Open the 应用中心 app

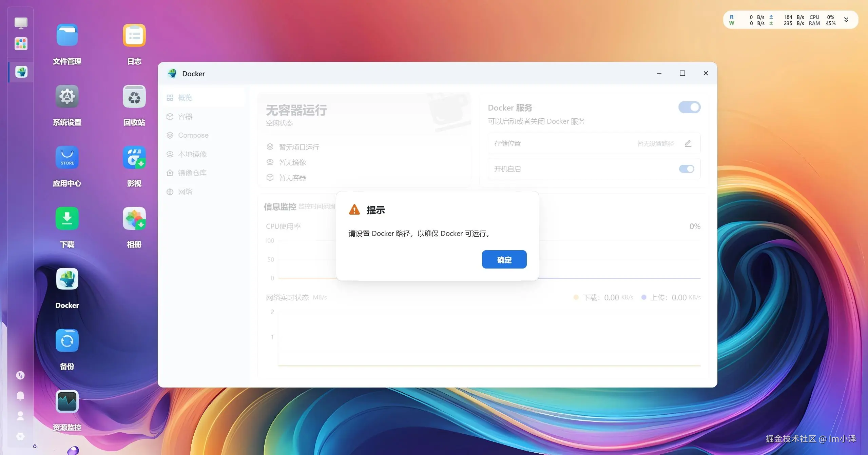tap(67, 157)
